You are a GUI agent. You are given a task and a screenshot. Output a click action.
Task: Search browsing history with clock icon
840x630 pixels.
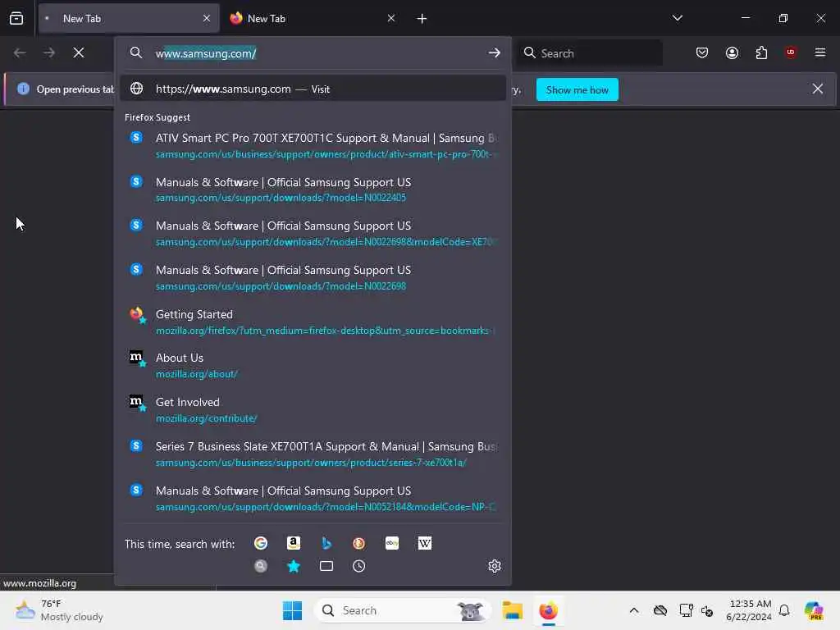coord(359,566)
